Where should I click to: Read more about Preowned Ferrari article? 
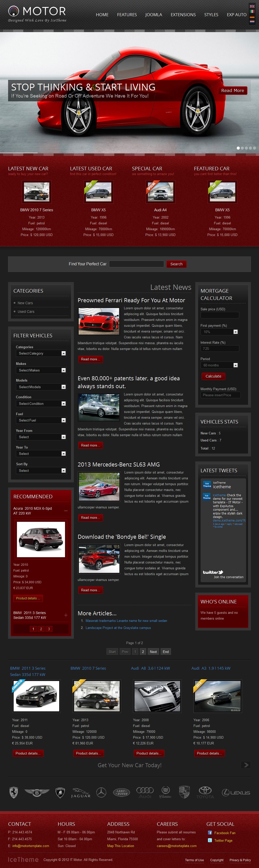90,359
